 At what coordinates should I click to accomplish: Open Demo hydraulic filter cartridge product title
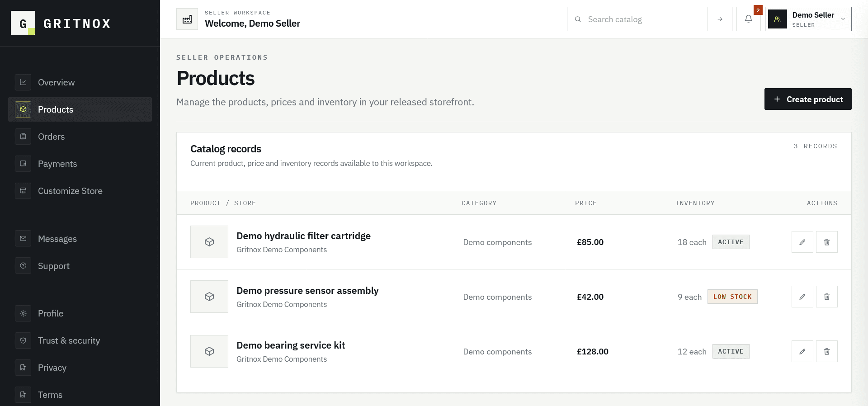(303, 236)
